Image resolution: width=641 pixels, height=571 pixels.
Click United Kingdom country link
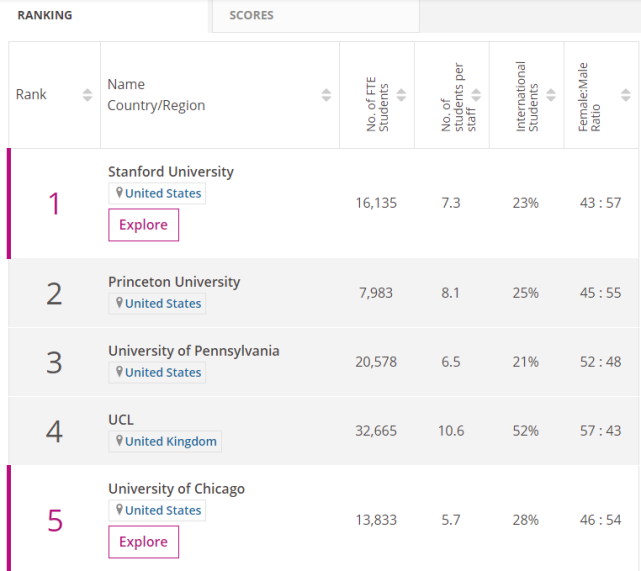click(x=171, y=441)
